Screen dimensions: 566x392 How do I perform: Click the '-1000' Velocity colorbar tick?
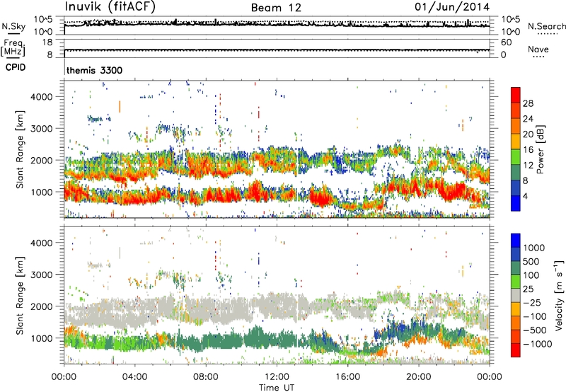pyautogui.click(x=537, y=344)
